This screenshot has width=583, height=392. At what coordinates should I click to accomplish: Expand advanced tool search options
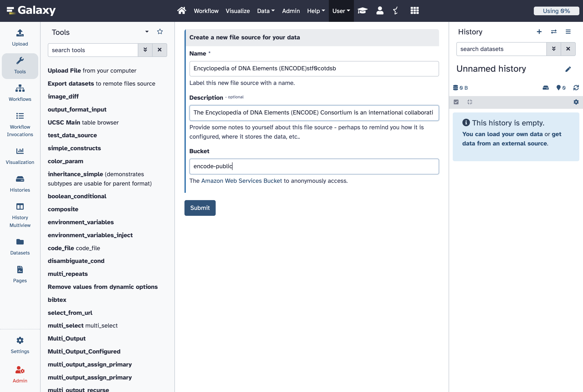tap(145, 50)
